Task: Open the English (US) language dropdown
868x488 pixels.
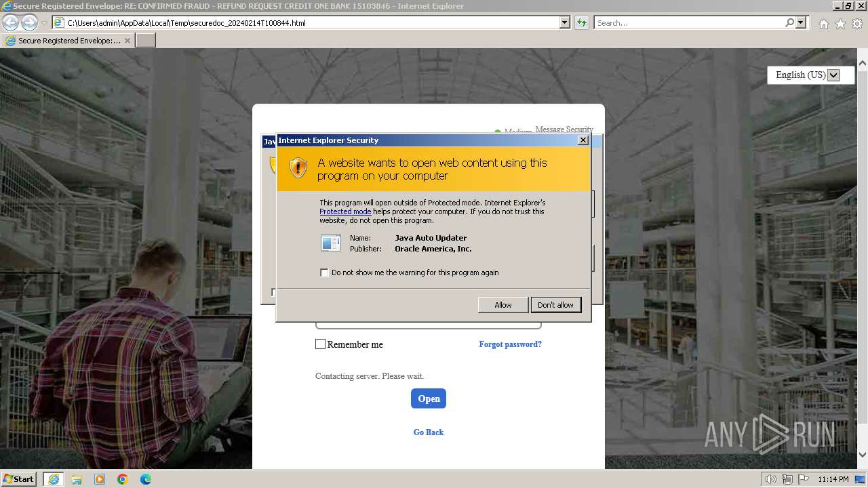Action: (x=810, y=75)
